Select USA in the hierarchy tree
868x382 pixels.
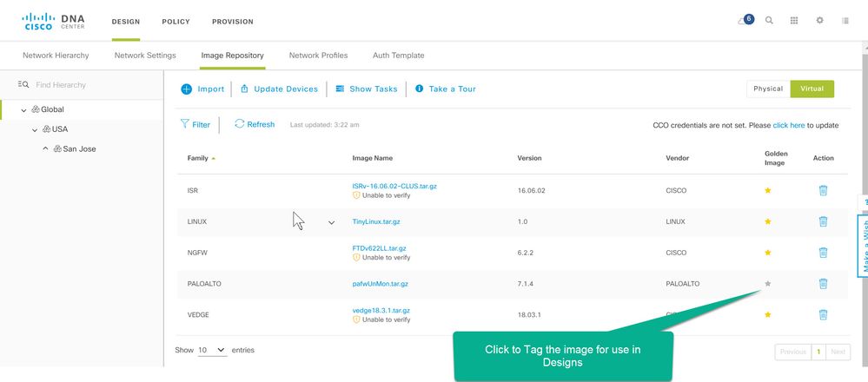[x=60, y=129]
